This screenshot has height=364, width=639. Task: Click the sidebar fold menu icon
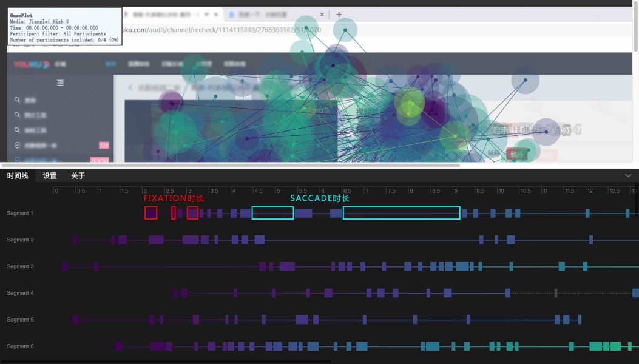(x=60, y=83)
